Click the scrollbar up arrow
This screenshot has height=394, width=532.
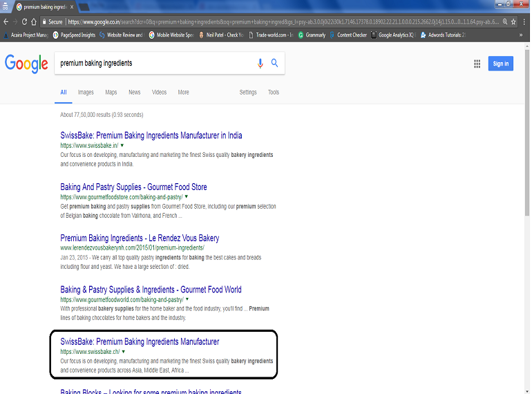pos(527,46)
